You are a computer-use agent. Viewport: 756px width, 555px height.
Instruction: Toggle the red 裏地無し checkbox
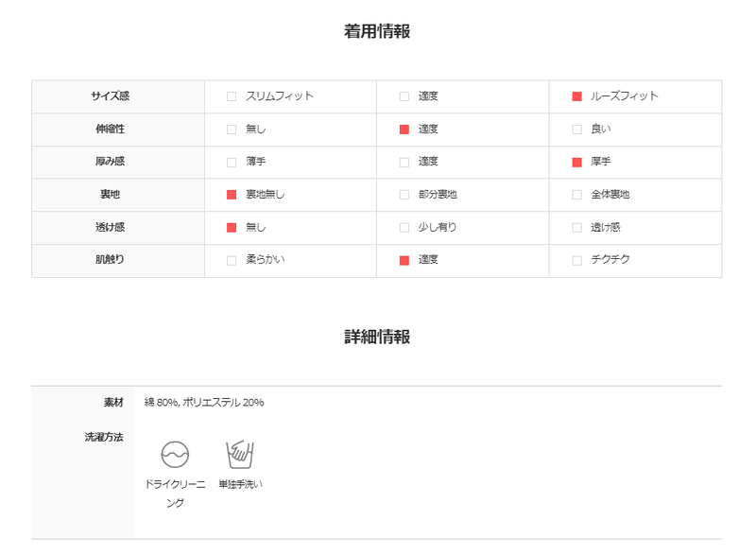232,195
